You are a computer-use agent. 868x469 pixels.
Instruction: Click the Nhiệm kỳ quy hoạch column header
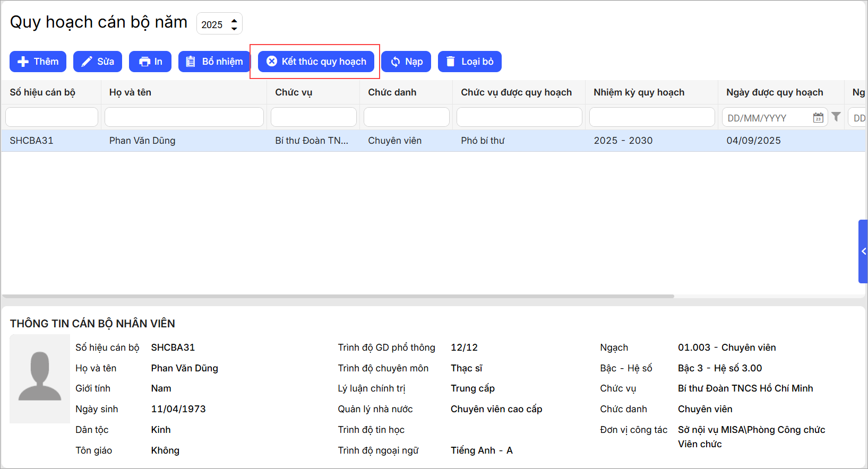[x=639, y=92]
